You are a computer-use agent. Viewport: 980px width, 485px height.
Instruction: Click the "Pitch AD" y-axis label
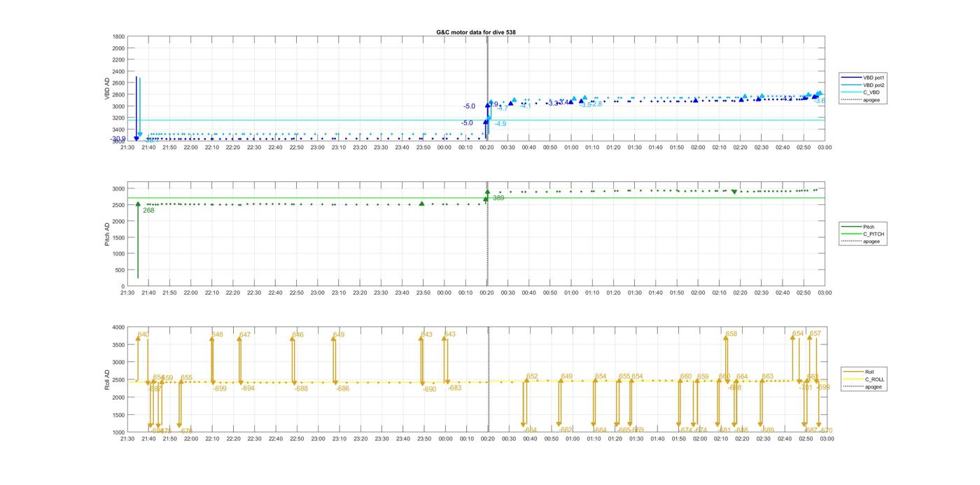[x=108, y=234]
